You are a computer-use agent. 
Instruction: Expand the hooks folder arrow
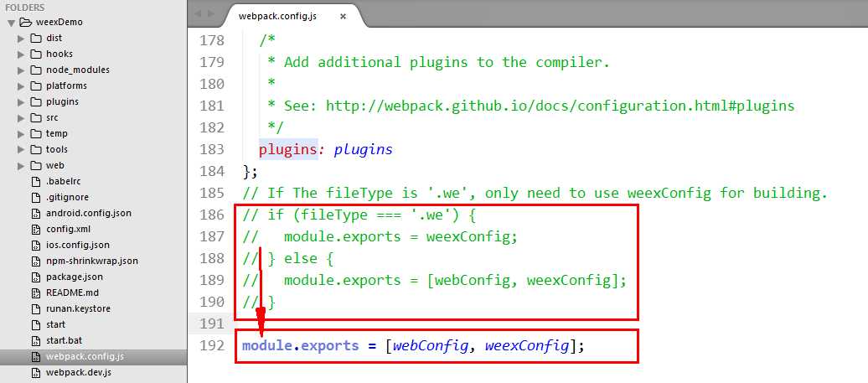coord(21,54)
